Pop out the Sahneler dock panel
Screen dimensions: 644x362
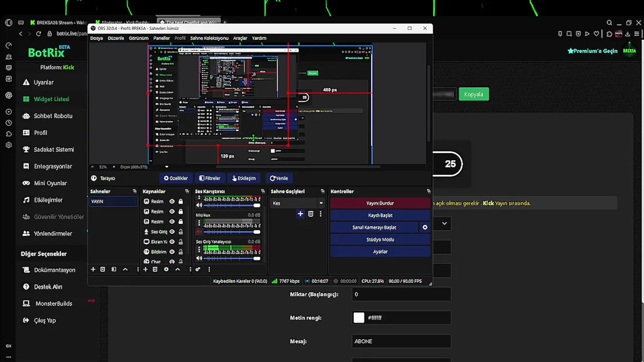[x=134, y=191]
